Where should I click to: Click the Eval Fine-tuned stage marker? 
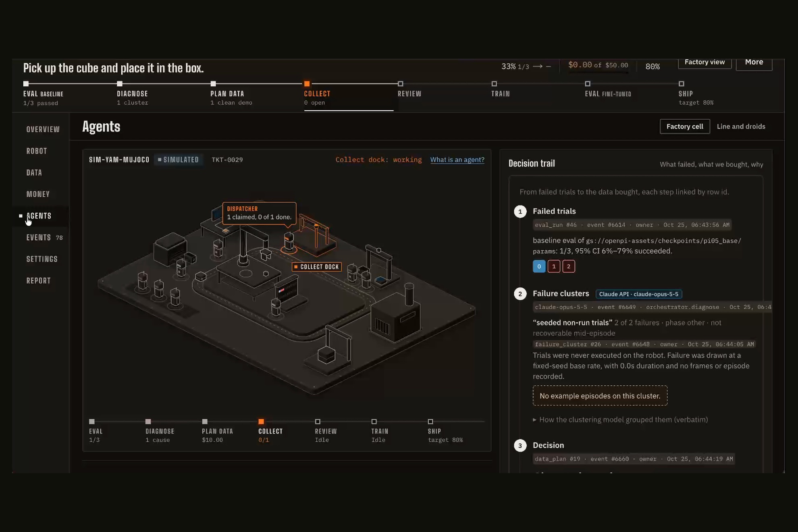click(x=588, y=84)
